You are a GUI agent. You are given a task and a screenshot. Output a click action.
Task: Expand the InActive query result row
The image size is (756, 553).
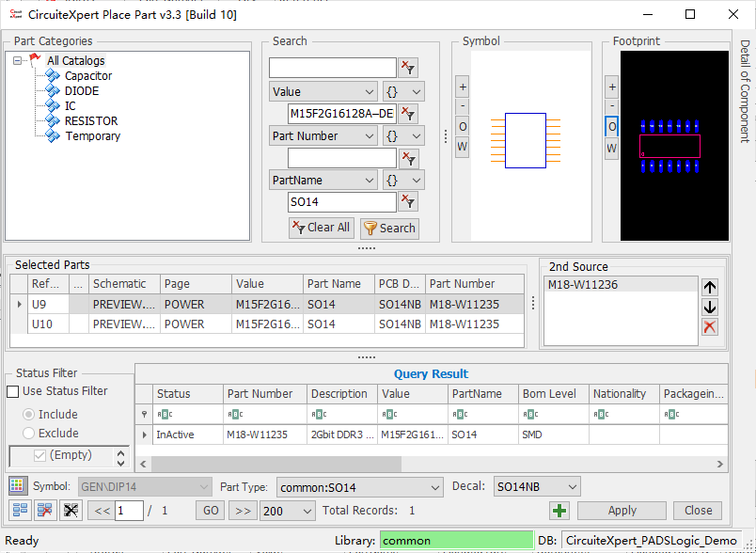pyautogui.click(x=144, y=434)
